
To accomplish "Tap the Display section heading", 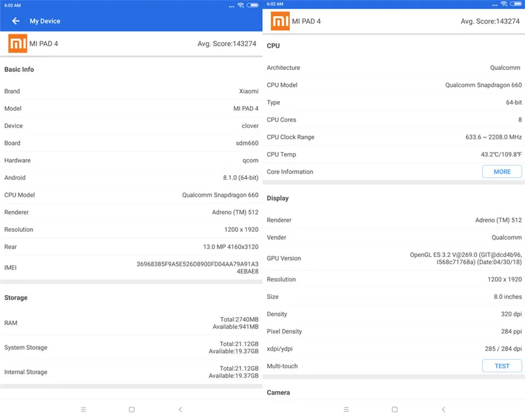I will (x=278, y=199).
